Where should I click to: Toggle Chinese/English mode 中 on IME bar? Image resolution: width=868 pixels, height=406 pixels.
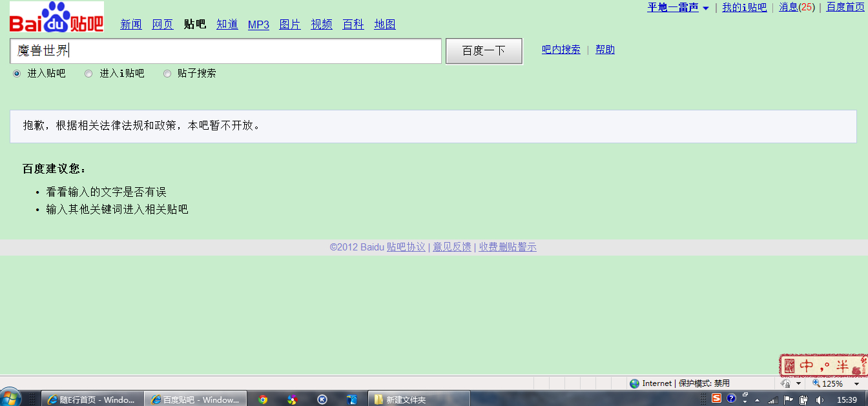coord(807,366)
